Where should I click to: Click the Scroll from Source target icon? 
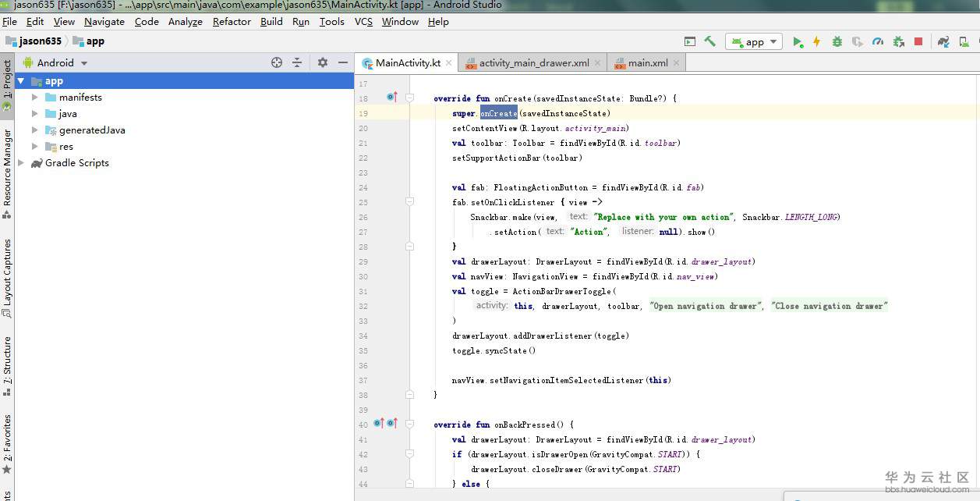277,62
